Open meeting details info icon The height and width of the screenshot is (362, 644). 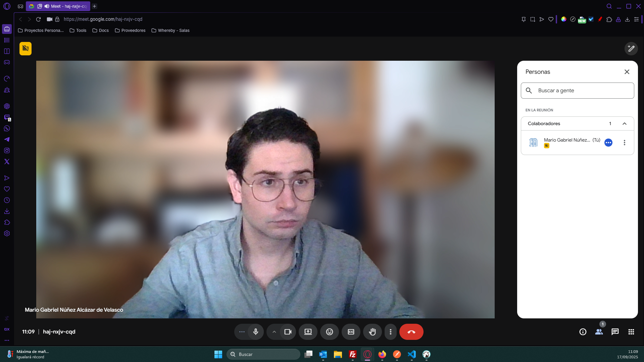[x=583, y=332]
